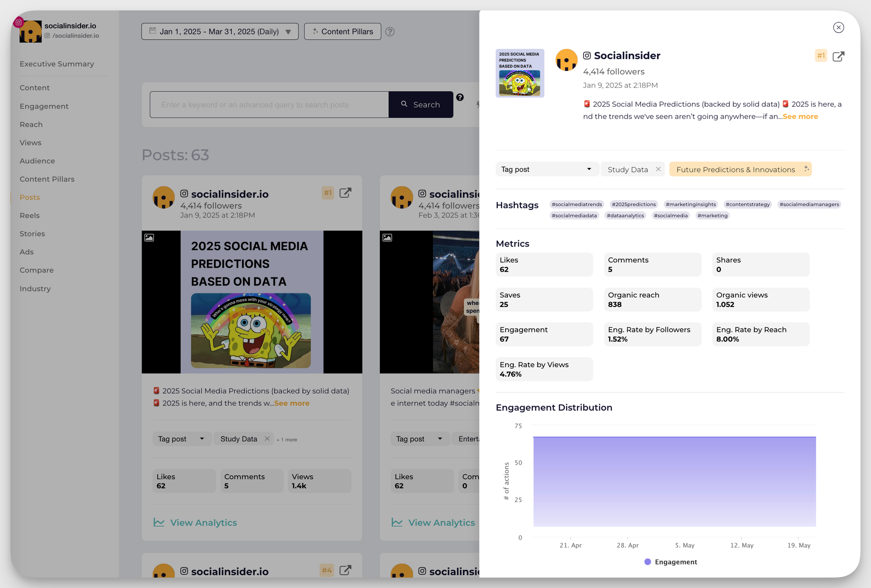The width and height of the screenshot is (871, 588).
Task: Open external link icon on Jan 9 post card
Action: [x=345, y=193]
